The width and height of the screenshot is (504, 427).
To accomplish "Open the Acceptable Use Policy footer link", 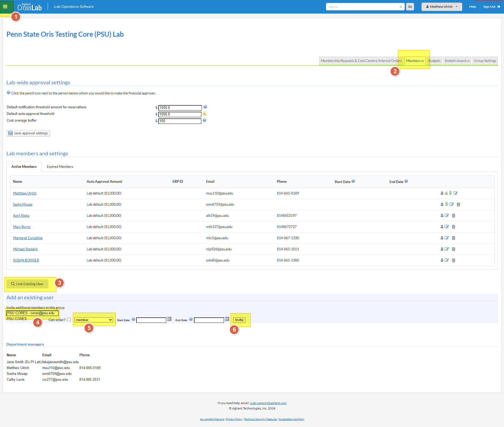I will coord(291,419).
